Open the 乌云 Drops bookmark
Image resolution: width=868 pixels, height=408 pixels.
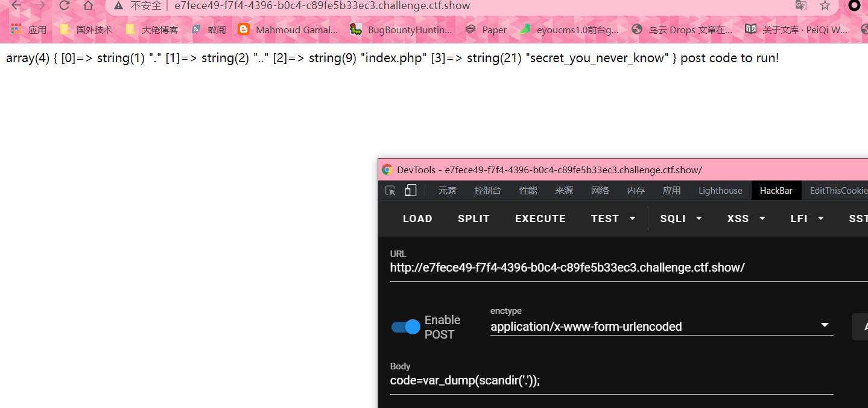(x=682, y=30)
